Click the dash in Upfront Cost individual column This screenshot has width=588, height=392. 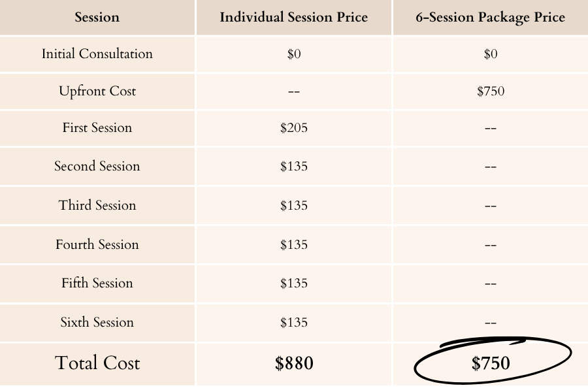[293, 91]
